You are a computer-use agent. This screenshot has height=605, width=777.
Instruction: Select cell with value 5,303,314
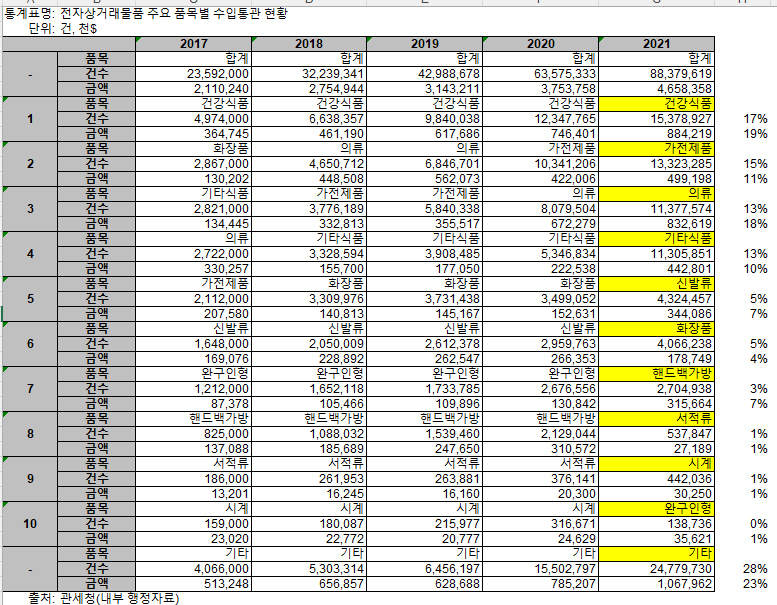coord(309,568)
